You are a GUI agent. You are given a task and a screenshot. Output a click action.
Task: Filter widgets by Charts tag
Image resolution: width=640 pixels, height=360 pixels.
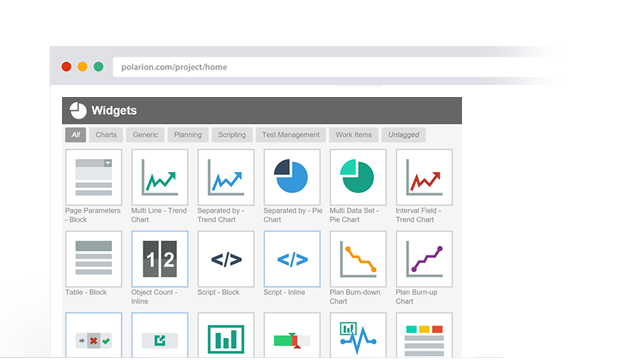pyautogui.click(x=106, y=135)
